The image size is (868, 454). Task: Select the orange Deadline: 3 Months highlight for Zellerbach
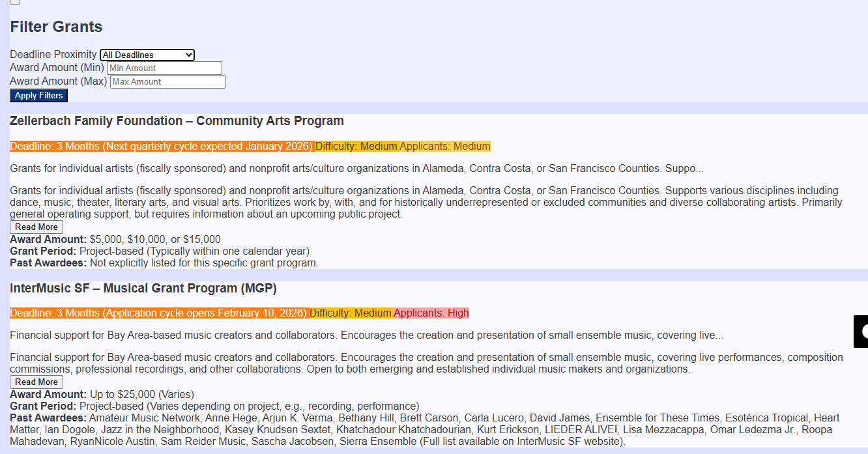pos(160,146)
